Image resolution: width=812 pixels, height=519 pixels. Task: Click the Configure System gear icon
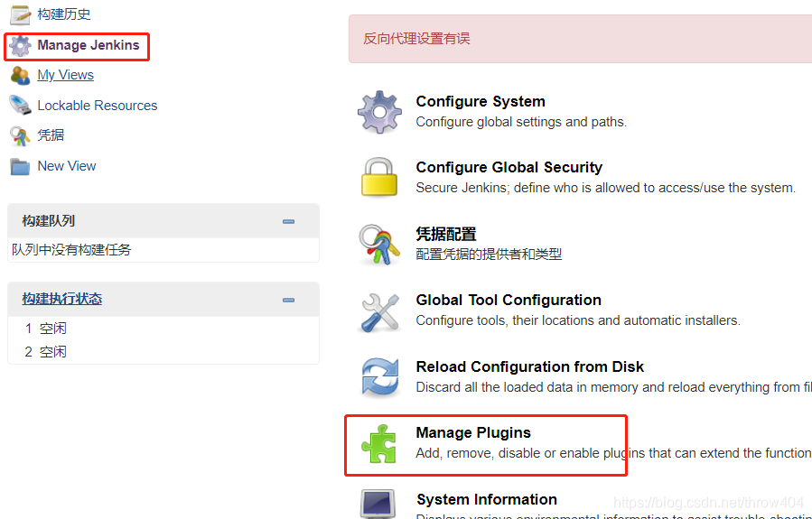click(x=379, y=112)
